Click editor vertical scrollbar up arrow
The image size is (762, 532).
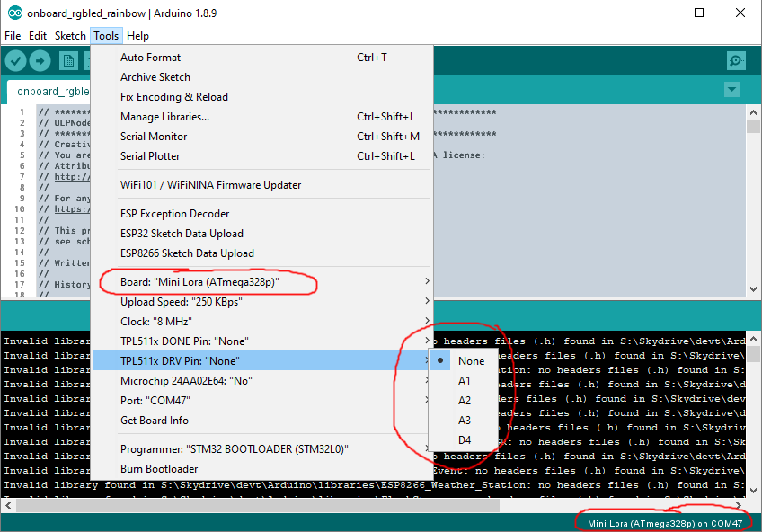(753, 112)
